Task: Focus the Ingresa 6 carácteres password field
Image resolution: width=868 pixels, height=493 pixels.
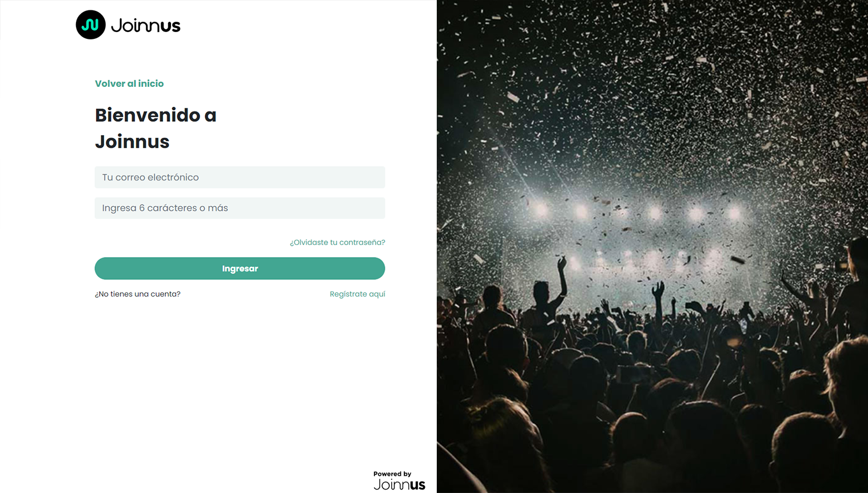Action: pyautogui.click(x=240, y=208)
